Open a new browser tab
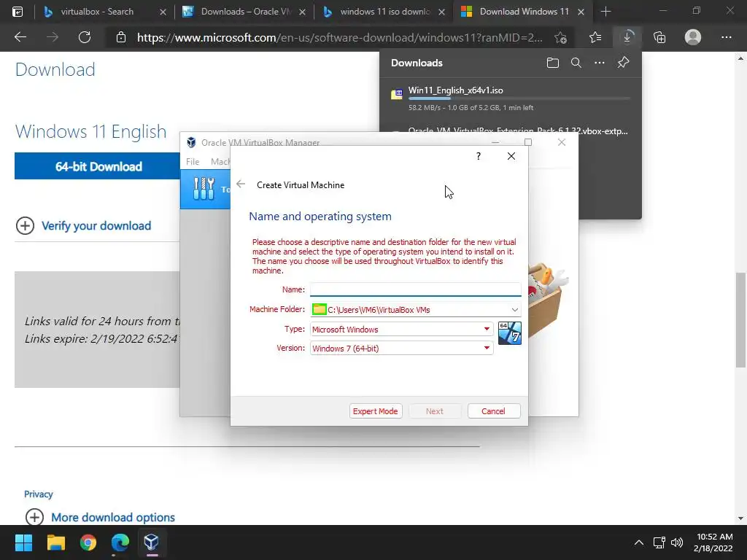The height and width of the screenshot is (560, 747). pyautogui.click(x=605, y=12)
